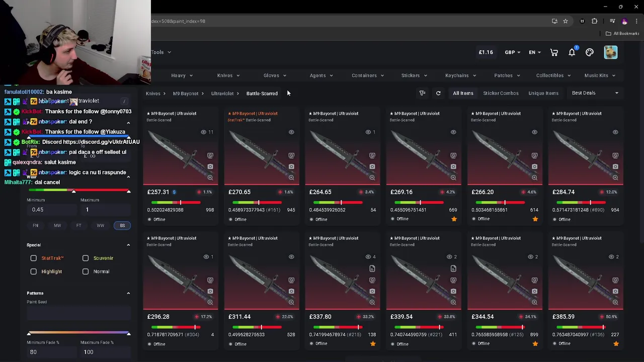Open the Chrome three-dot menu
The width and height of the screenshot is (644, 362).
point(636,21)
